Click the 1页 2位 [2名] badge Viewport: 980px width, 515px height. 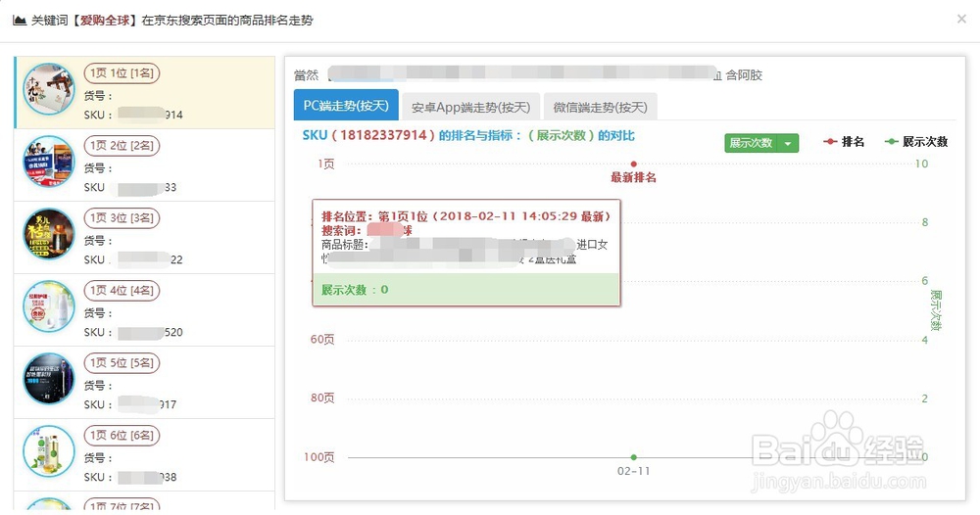122,146
